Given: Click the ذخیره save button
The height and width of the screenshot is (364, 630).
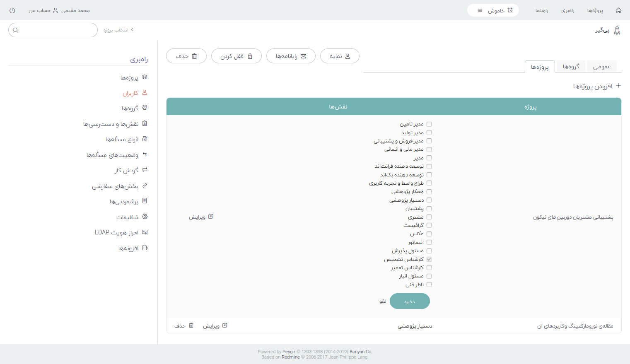Looking at the screenshot, I should point(410,301).
